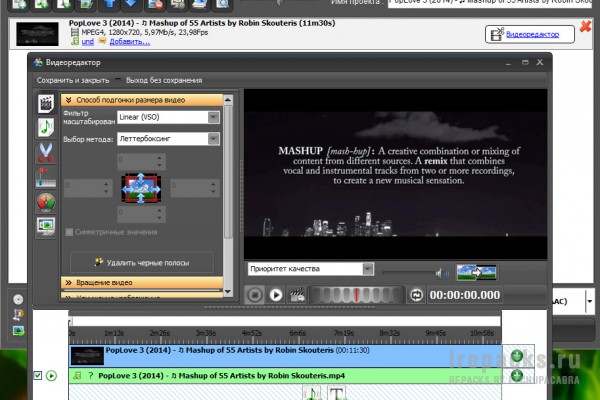Screen dimensions: 600x400
Task: Click the jog wheel with red marker
Action: 356,295
